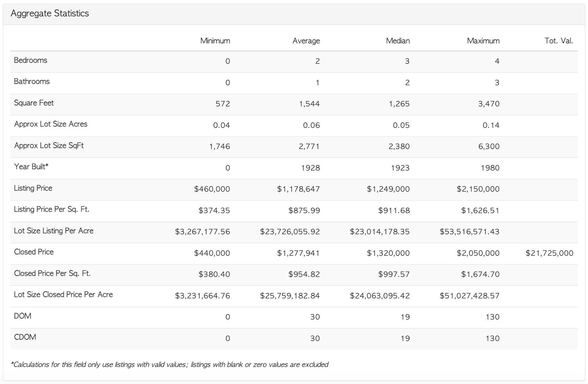The width and height of the screenshot is (588, 384).
Task: Select closed price per sq ft $997.57
Action: [x=394, y=274]
